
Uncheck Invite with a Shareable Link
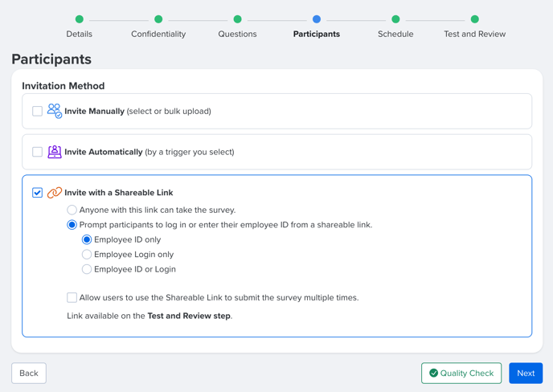tap(38, 193)
